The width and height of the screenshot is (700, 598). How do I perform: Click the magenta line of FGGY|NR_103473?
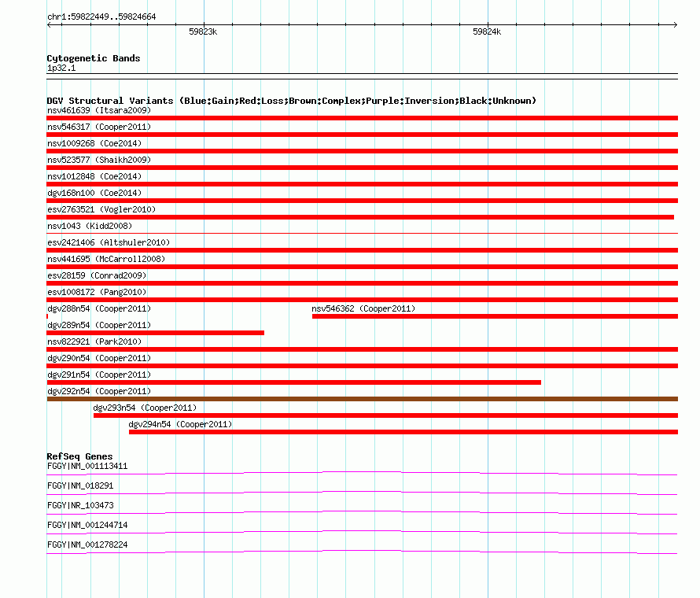click(x=362, y=512)
